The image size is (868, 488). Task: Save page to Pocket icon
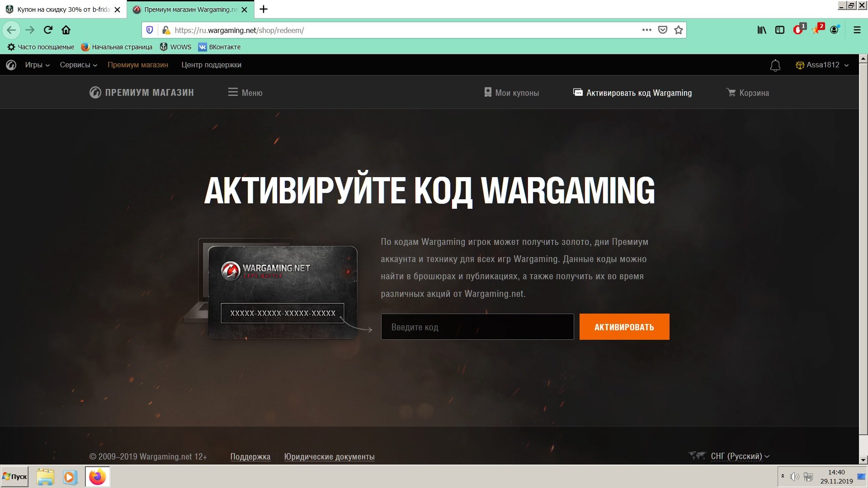click(663, 30)
